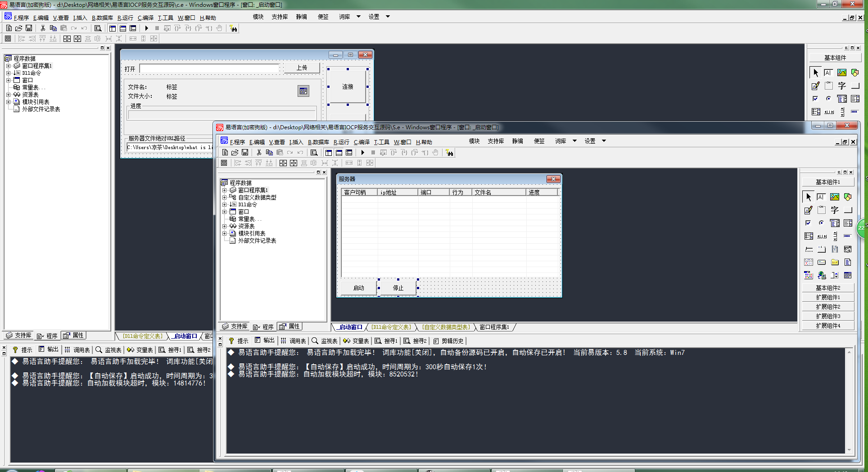The width and height of the screenshot is (868, 472).
Task: Click the 停止 button on 服务器 form
Action: (398, 288)
